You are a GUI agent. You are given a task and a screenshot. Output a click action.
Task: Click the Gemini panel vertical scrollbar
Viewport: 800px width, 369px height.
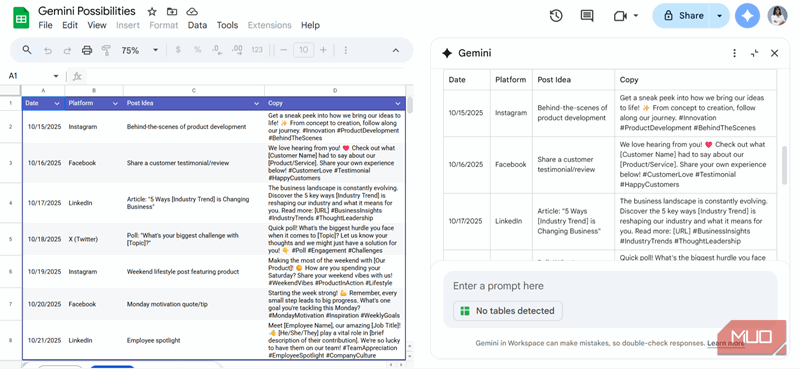click(x=784, y=166)
